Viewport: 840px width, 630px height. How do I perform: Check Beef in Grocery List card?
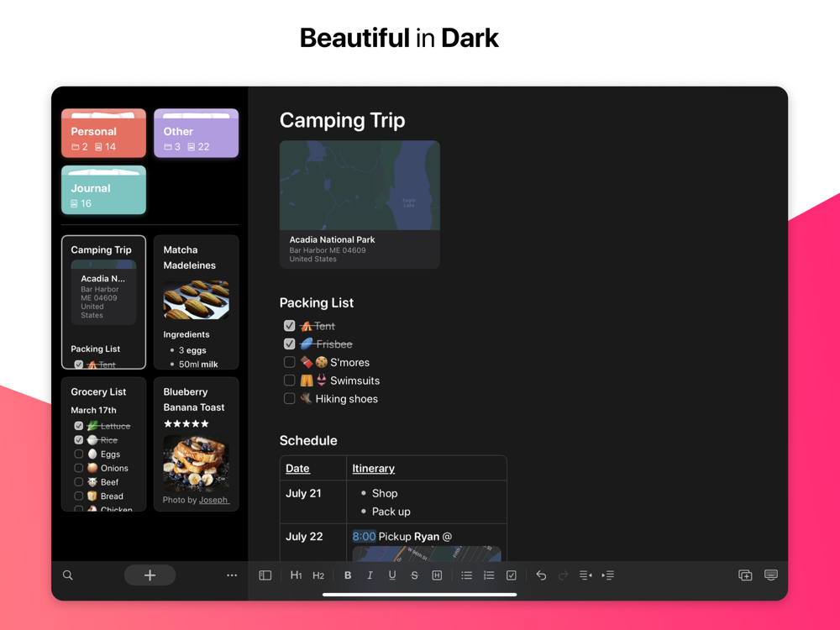point(79,481)
